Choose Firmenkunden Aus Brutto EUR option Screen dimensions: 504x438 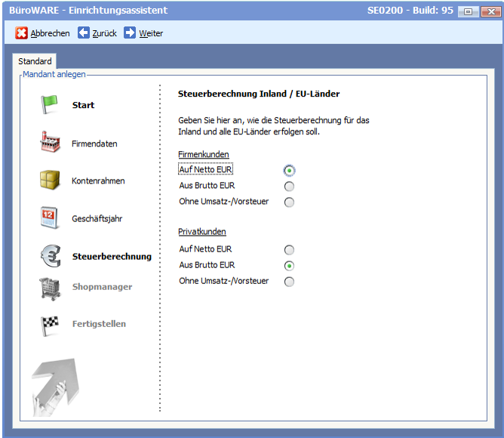289,187
